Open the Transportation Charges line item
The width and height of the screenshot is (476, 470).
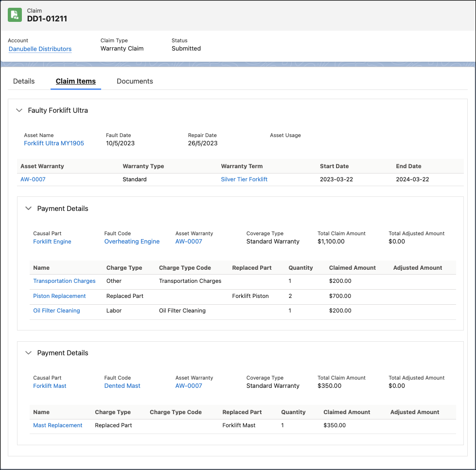click(x=64, y=281)
